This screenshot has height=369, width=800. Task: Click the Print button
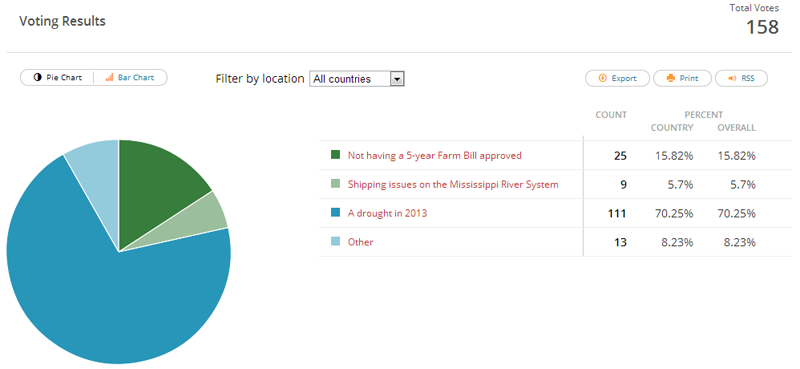[682, 79]
